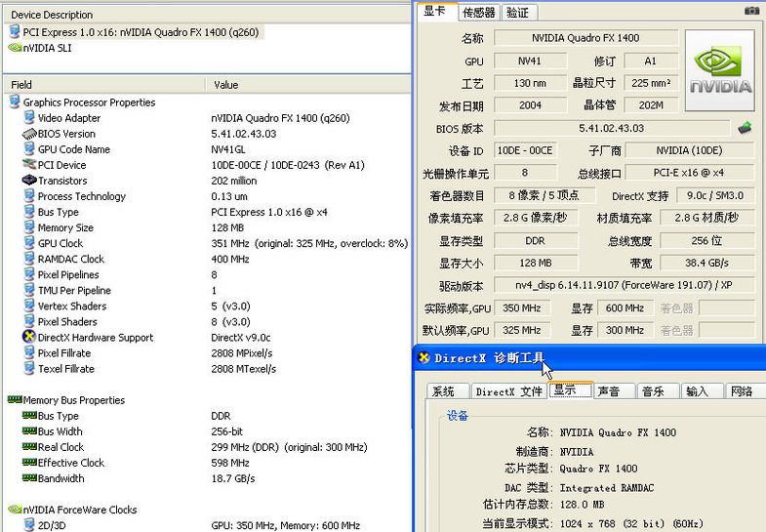
Task: Click the GPU Code Name row icon
Action: click(29, 149)
